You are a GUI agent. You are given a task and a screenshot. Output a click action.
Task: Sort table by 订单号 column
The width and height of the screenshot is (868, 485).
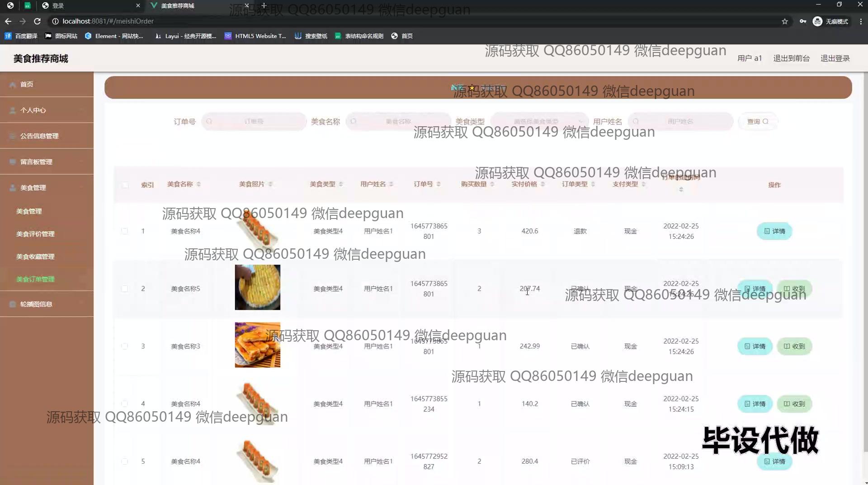pos(438,184)
